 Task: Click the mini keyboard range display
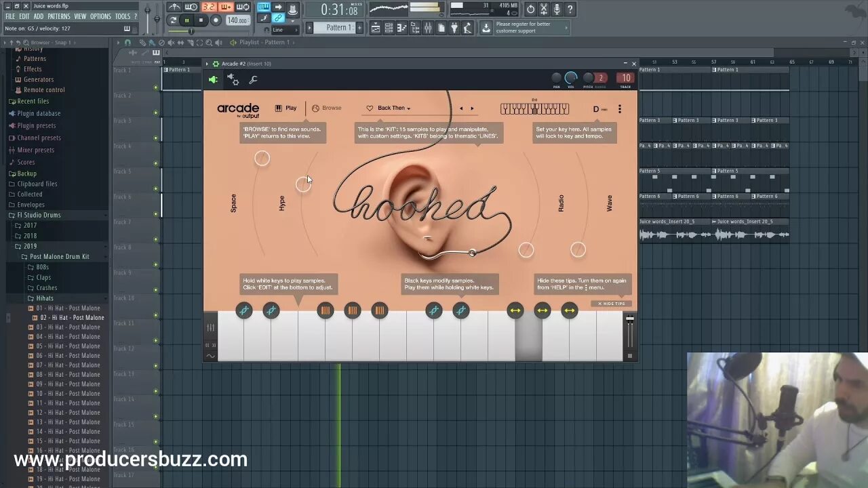(534, 108)
